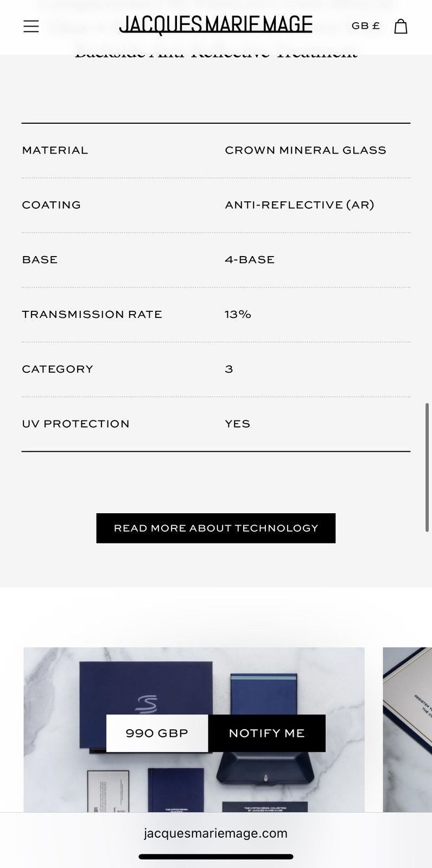This screenshot has width=432, height=868.
Task: Click the 13% transmission value
Action: pos(238,315)
